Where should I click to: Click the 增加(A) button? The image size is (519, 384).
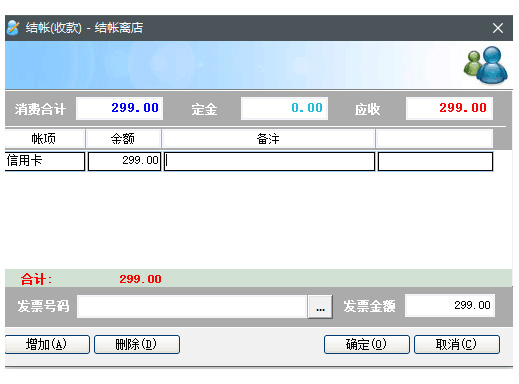(47, 344)
